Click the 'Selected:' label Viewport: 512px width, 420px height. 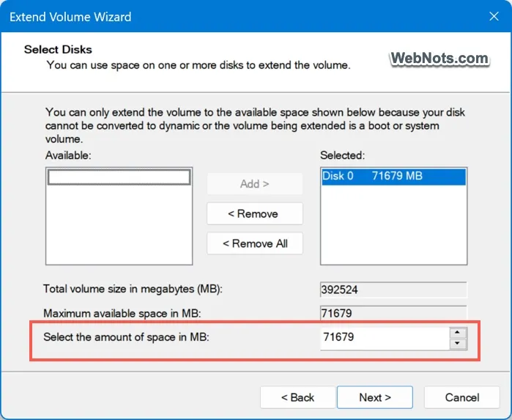tap(342, 155)
